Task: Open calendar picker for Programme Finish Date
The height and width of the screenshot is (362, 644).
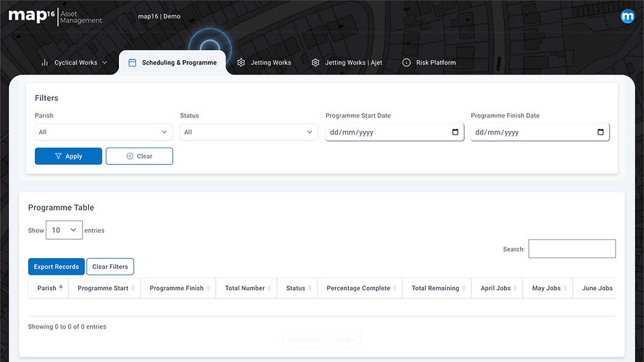Action: pyautogui.click(x=600, y=132)
